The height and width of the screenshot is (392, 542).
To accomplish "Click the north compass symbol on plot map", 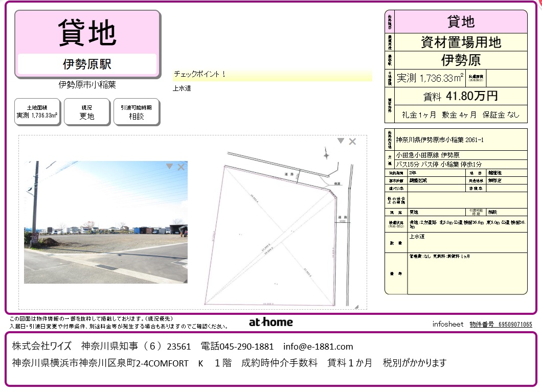I will point(326,153).
